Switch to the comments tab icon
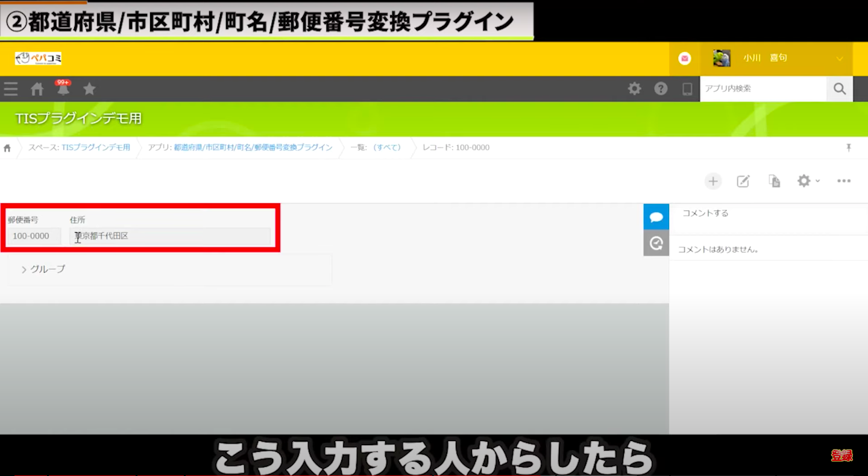The width and height of the screenshot is (868, 476). [656, 217]
